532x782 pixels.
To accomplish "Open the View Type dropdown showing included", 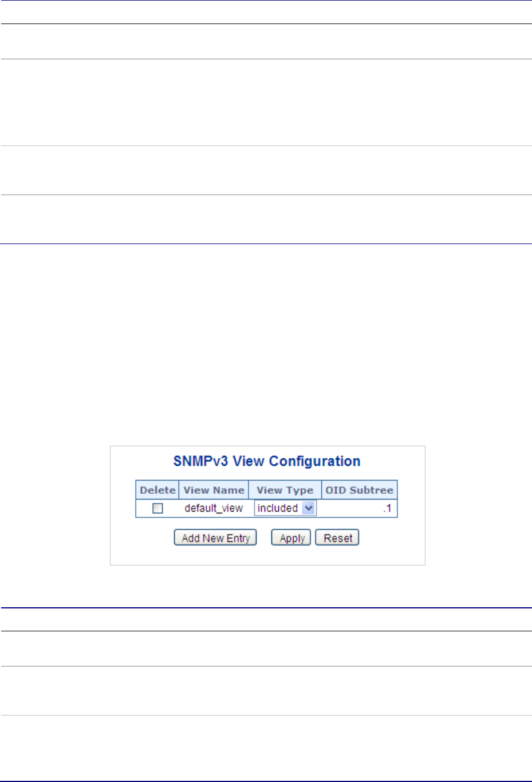I will (x=285, y=508).
